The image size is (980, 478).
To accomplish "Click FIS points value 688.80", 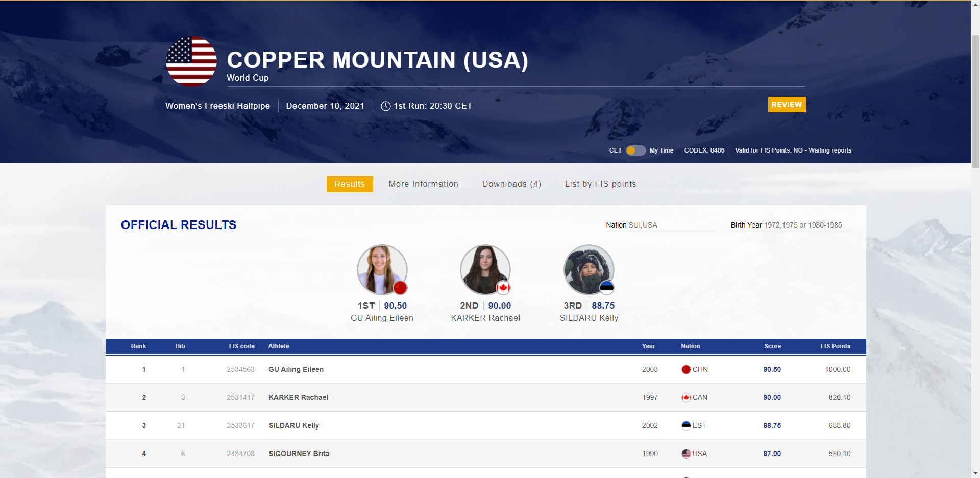I will tap(840, 426).
